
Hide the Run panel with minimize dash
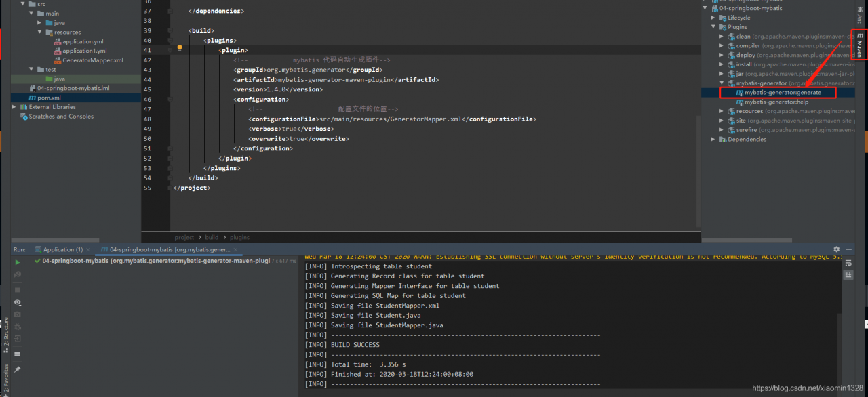pos(847,249)
